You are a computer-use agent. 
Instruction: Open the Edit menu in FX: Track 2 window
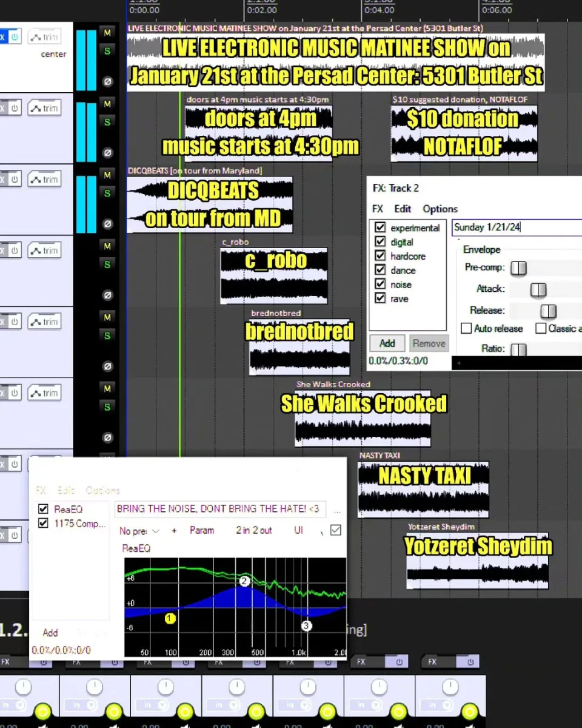[x=403, y=209]
